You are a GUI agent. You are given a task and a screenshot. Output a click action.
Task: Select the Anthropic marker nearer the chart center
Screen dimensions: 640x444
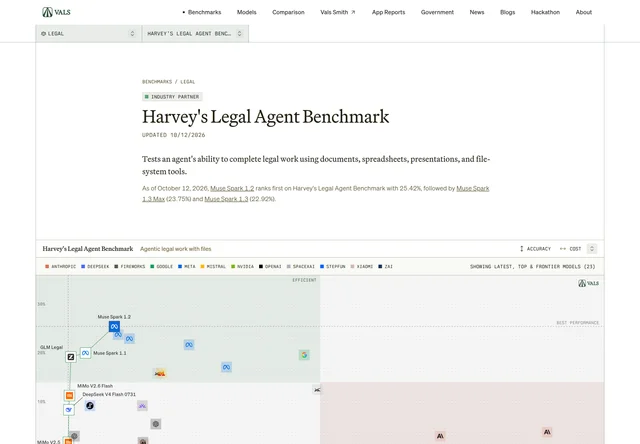point(440,436)
